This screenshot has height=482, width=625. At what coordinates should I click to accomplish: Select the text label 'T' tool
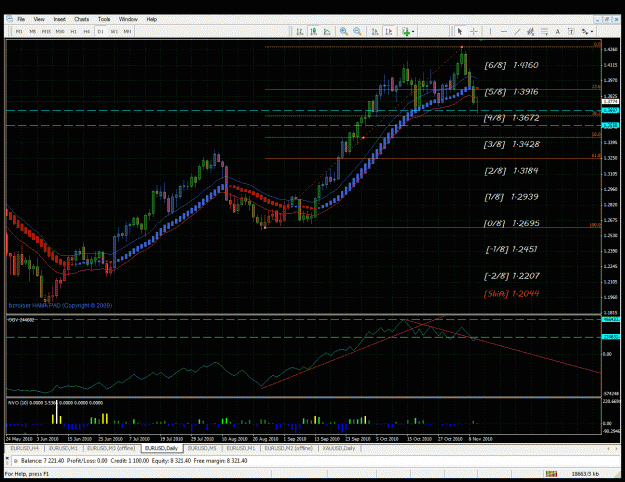point(571,31)
